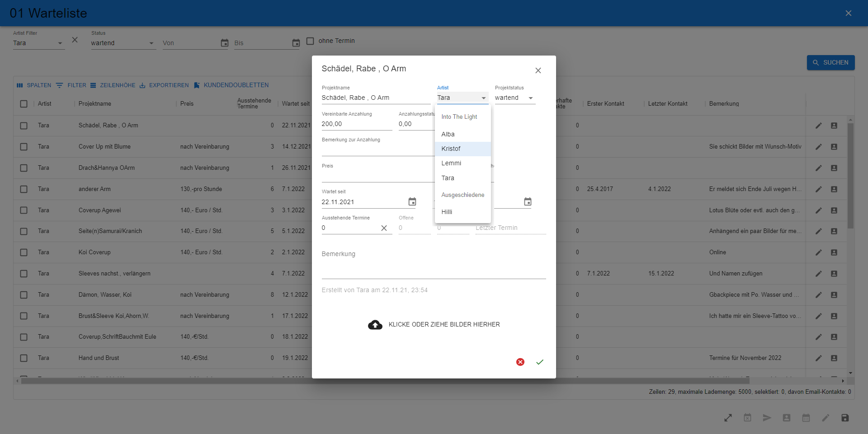Viewport: 868px width, 434px height.
Task: Clear the Ausstehende Termine value with the X
Action: [384, 228]
